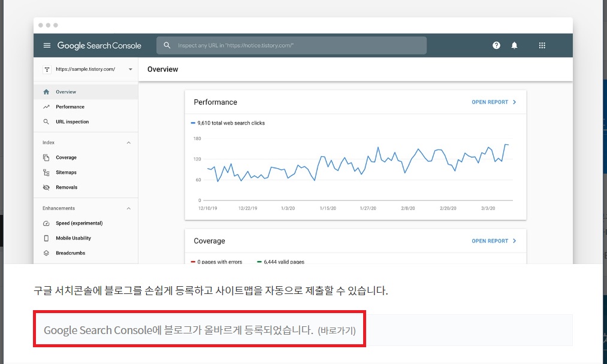Toggle the valid pages legend
Image resolution: width=607 pixels, height=364 pixels.
282,262
